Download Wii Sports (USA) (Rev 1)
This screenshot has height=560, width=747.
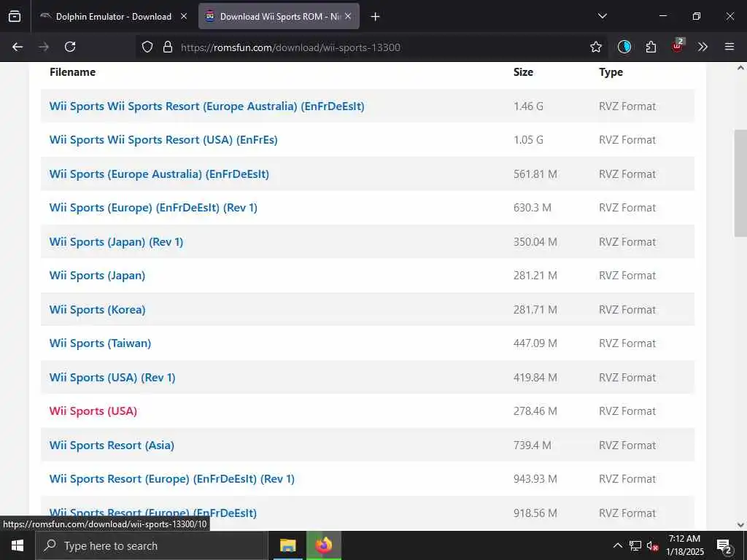click(x=112, y=377)
